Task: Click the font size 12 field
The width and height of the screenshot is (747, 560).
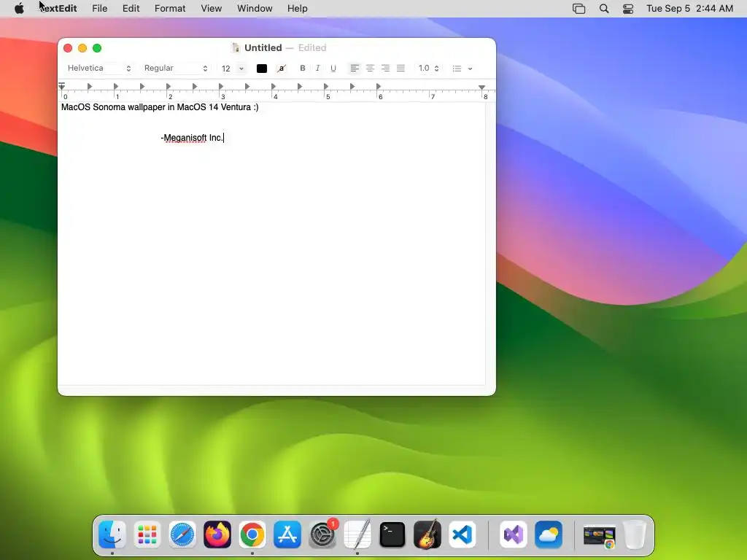Action: [x=226, y=69]
